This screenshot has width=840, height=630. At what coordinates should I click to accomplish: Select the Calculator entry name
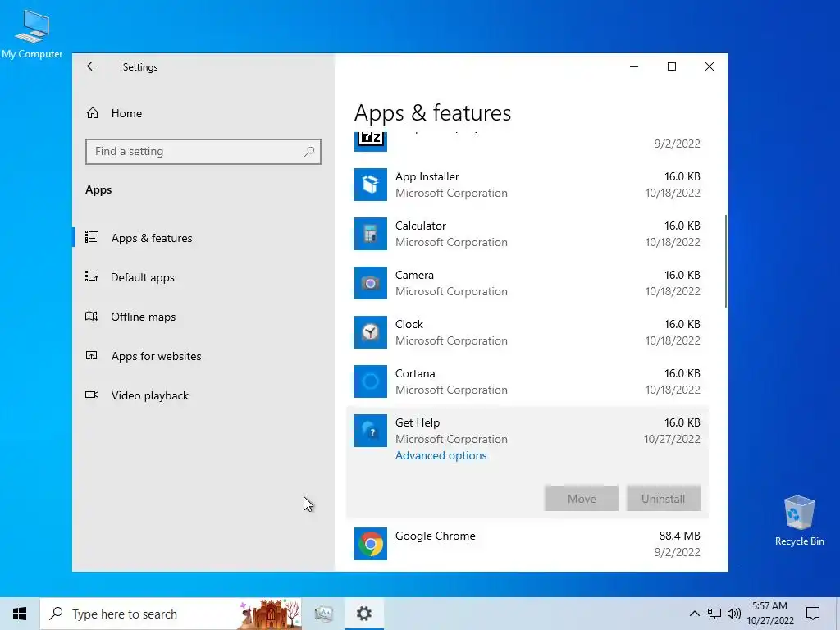pyautogui.click(x=421, y=226)
